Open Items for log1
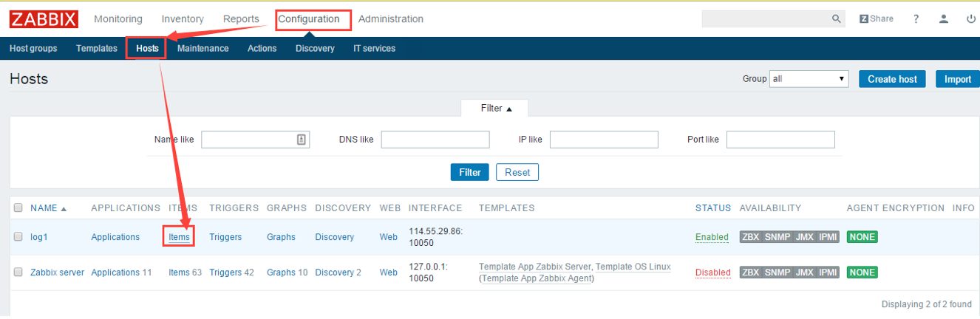The height and width of the screenshot is (319, 980). click(x=179, y=237)
